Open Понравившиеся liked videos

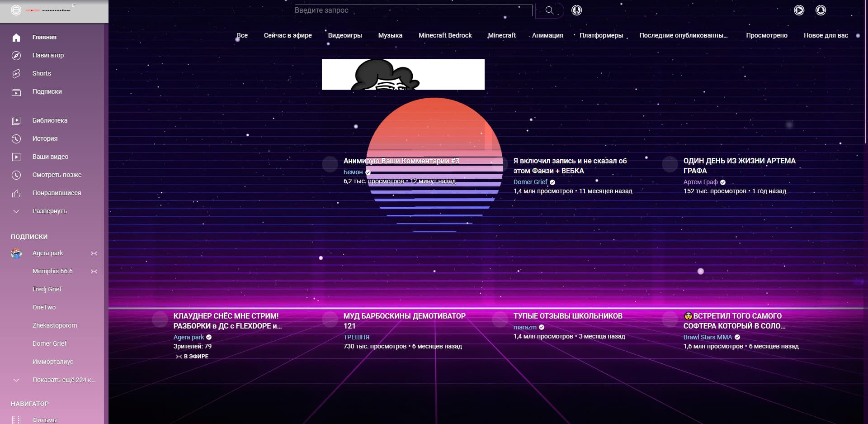pos(57,193)
